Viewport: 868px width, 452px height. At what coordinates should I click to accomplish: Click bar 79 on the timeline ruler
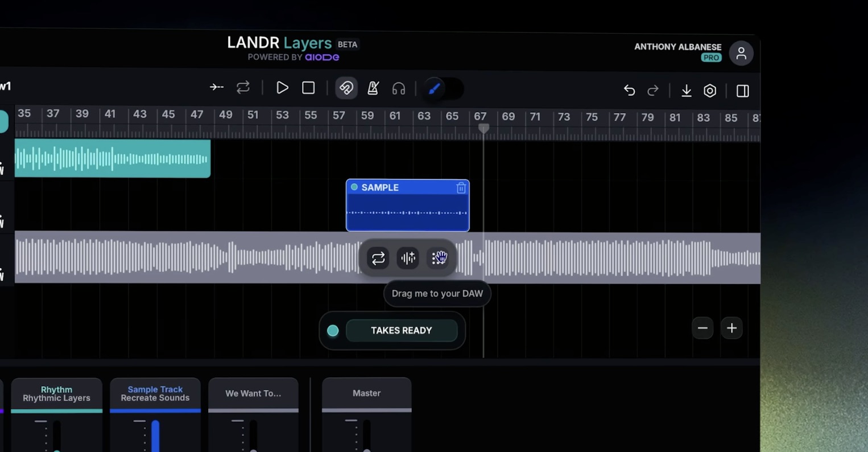tap(647, 117)
